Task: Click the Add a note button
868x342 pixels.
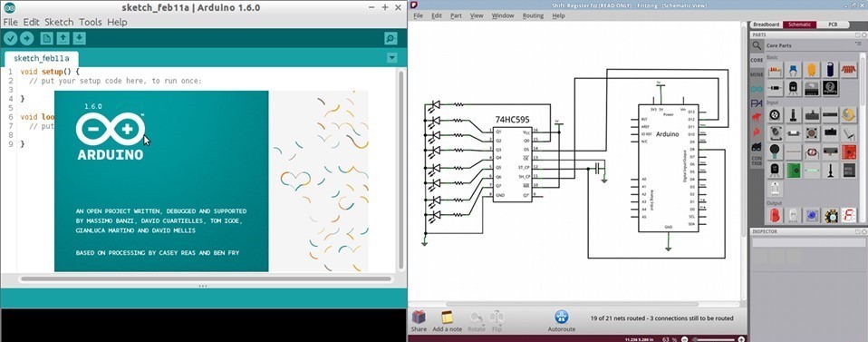Action: tap(447, 321)
